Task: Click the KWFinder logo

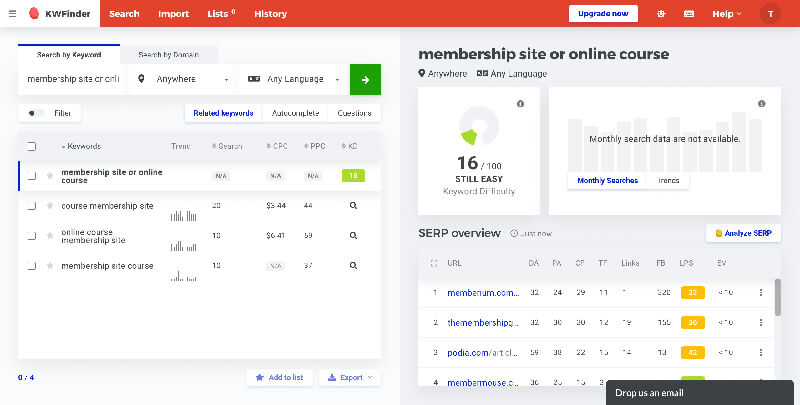Action: 60,14
